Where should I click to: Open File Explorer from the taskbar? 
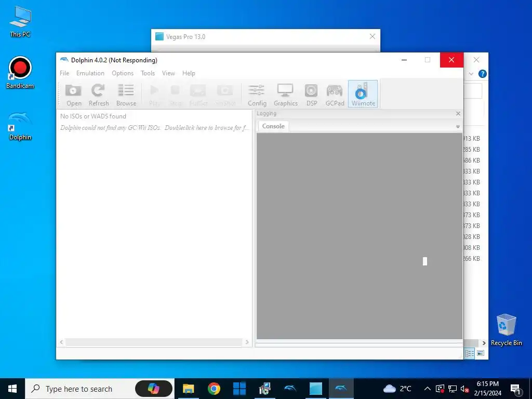(188, 389)
